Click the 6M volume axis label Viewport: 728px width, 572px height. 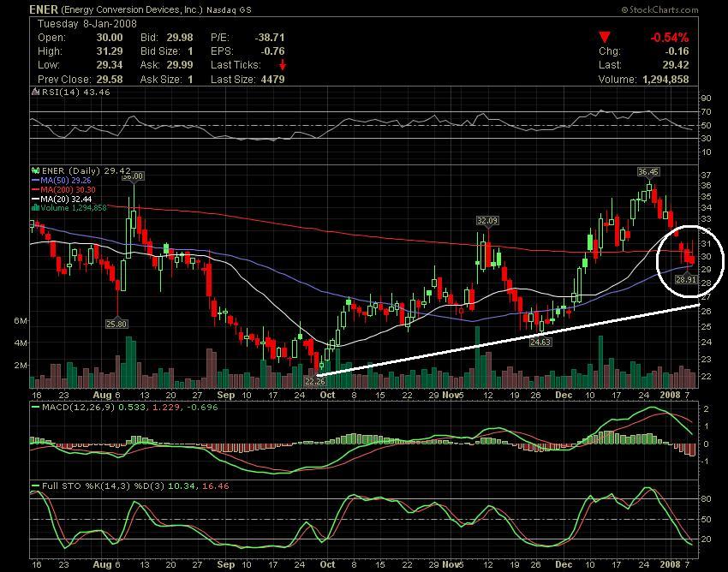pyautogui.click(x=21, y=321)
